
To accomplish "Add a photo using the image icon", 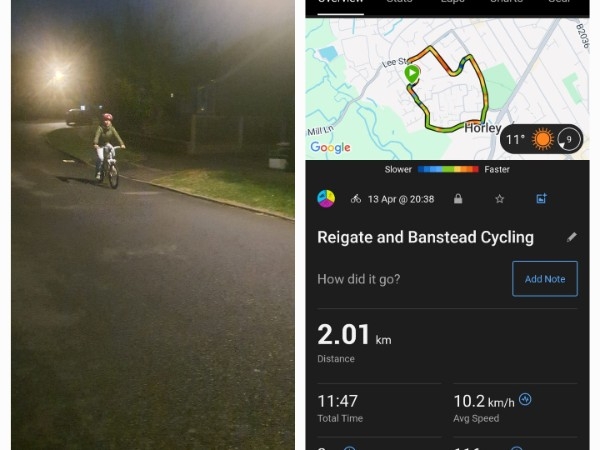I will tap(541, 199).
